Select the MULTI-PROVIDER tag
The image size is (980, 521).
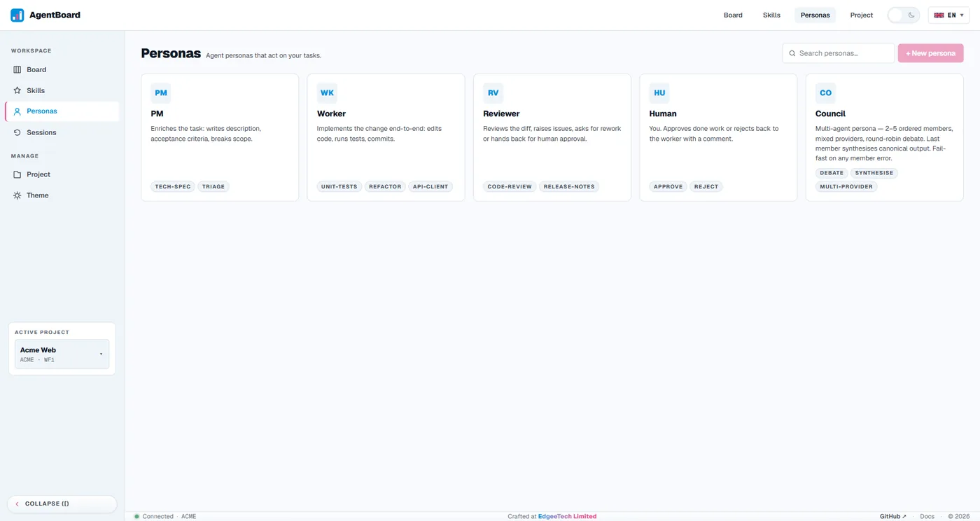click(x=846, y=187)
